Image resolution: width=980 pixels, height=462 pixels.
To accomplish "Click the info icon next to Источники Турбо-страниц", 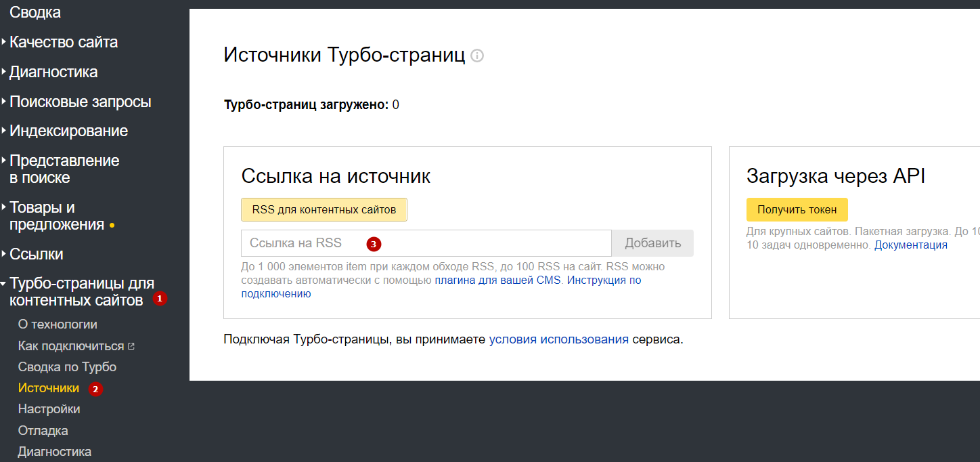I will [477, 56].
